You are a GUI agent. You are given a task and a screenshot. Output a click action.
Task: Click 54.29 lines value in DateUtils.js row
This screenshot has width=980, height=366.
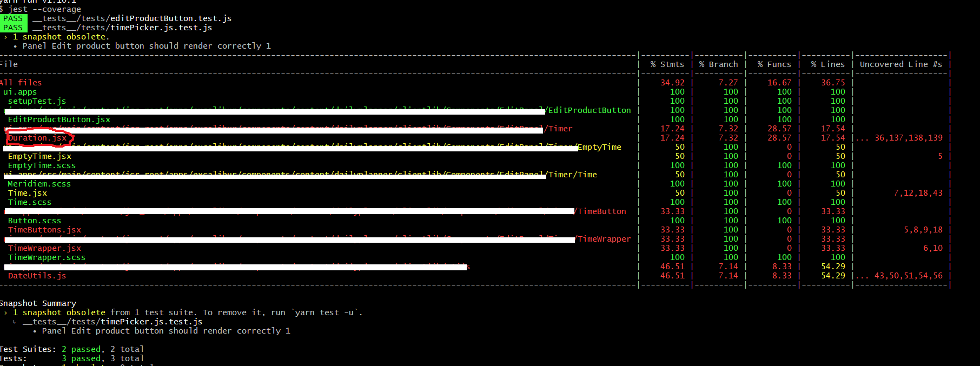pos(833,276)
